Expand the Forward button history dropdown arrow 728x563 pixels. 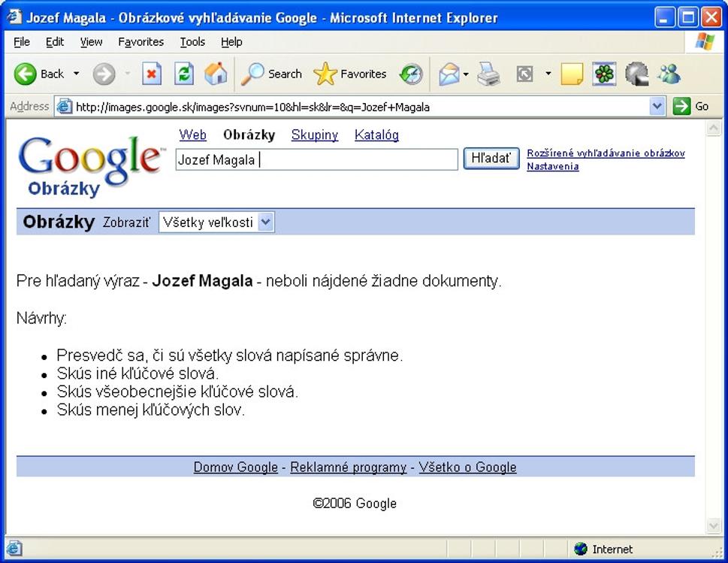127,74
